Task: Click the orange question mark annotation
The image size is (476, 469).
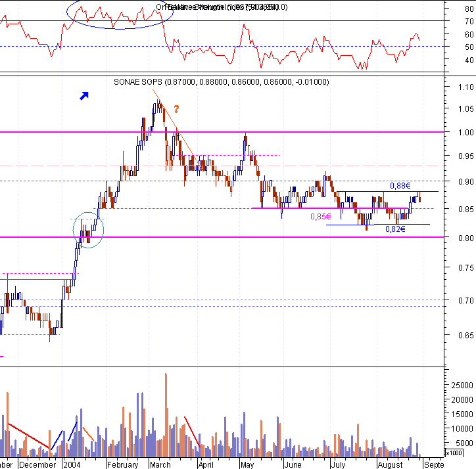Action: click(176, 108)
